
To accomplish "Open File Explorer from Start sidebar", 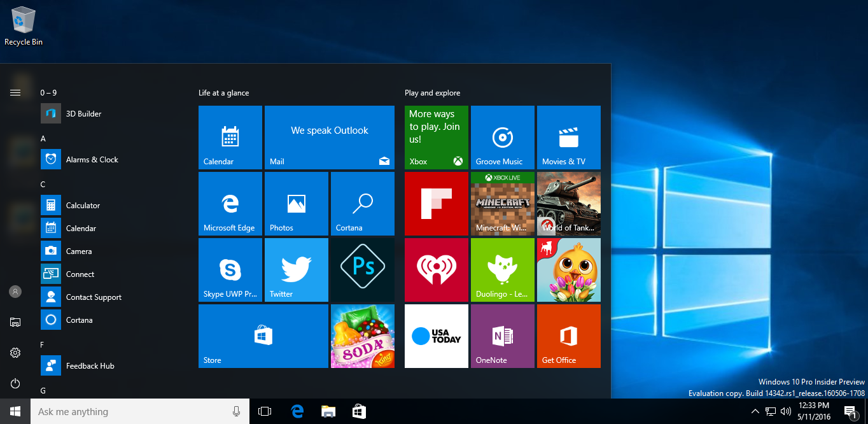I will (x=15, y=322).
